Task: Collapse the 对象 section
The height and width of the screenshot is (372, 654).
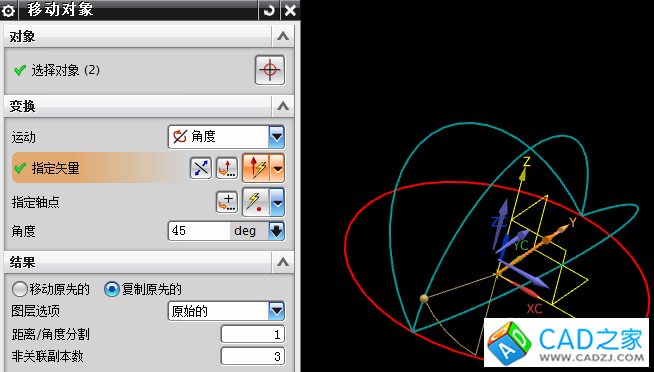Action: (283, 37)
